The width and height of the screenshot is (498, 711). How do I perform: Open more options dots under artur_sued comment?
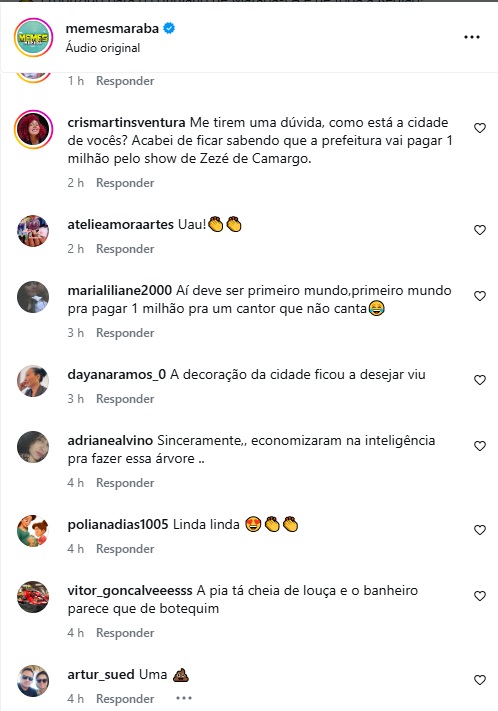pyautogui.click(x=184, y=698)
